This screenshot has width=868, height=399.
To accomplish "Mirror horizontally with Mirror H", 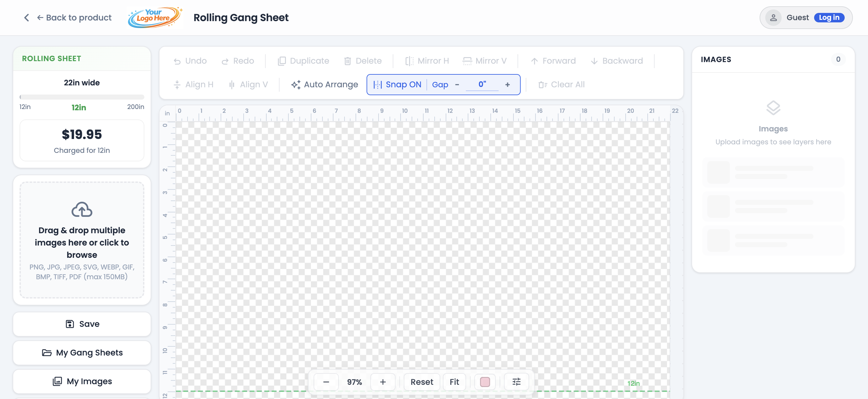I will coord(427,61).
